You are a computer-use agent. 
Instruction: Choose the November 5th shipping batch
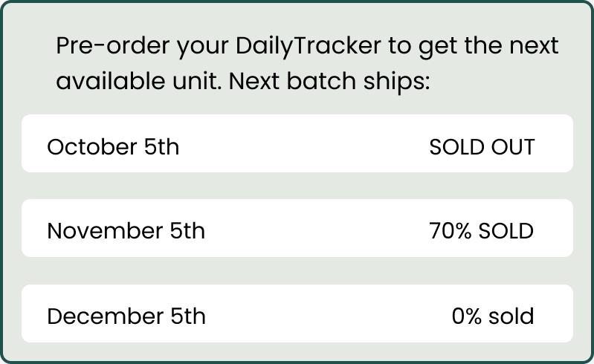297,229
